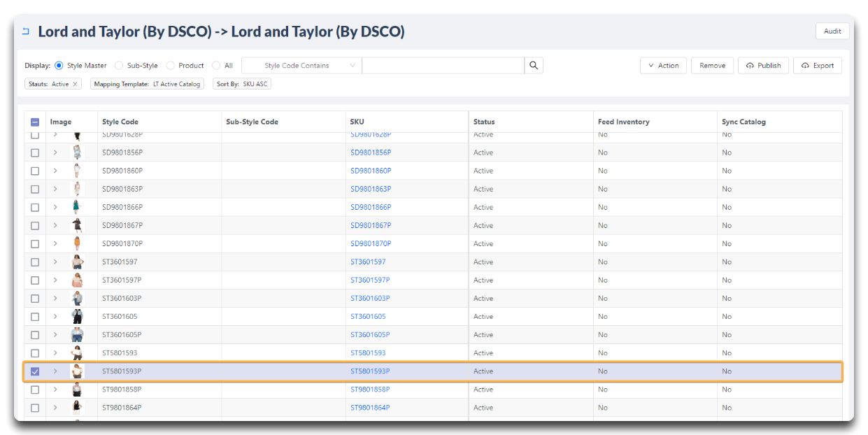
Task: Check the box for row ST9801864P
Action: (x=35, y=408)
